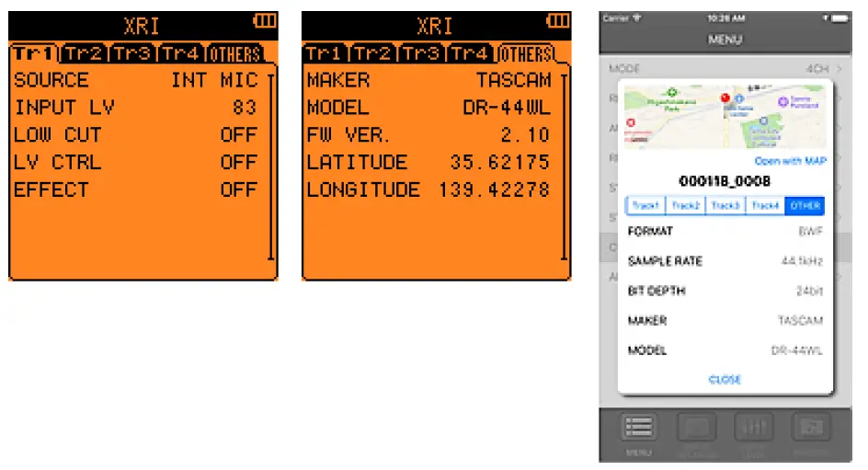Expand MODE 4CH row chevron
Viewport: 868px width, 470px height.
point(839,69)
